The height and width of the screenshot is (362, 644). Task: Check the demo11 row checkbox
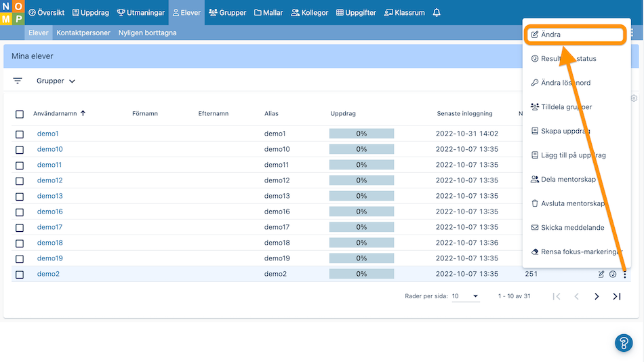[19, 165]
